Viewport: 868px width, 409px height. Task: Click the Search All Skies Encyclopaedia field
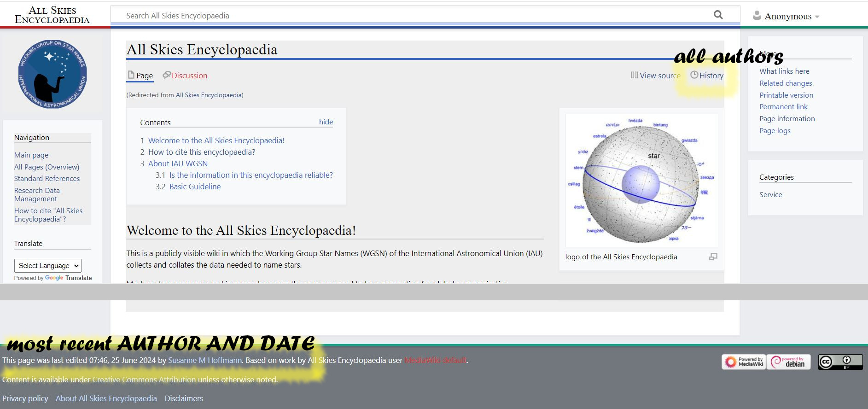coord(414,16)
